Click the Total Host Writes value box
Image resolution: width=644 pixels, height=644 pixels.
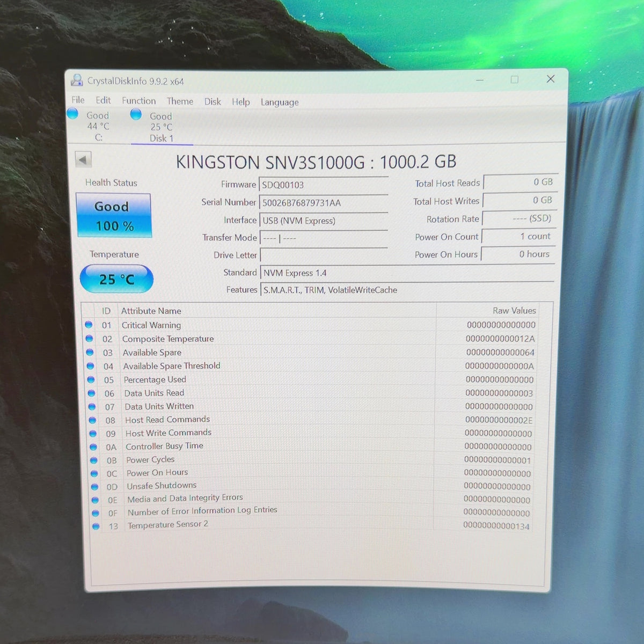(x=520, y=200)
